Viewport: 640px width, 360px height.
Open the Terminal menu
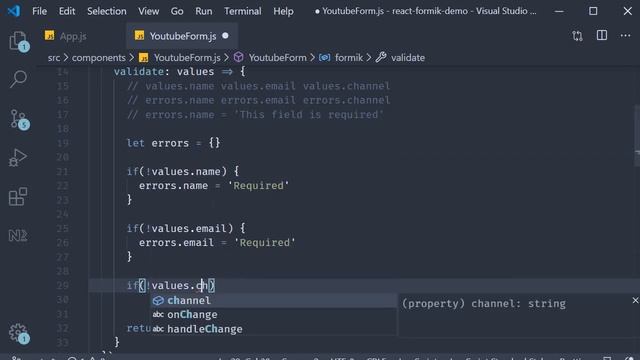click(x=242, y=11)
